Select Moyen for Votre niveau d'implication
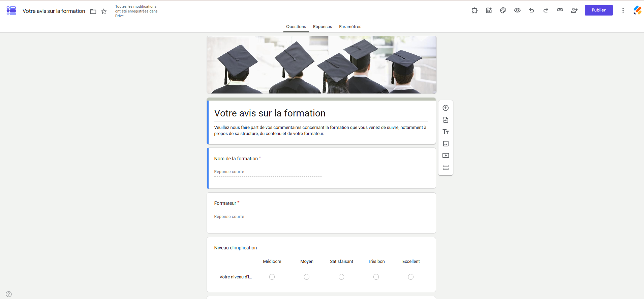The image size is (644, 299). (307, 277)
